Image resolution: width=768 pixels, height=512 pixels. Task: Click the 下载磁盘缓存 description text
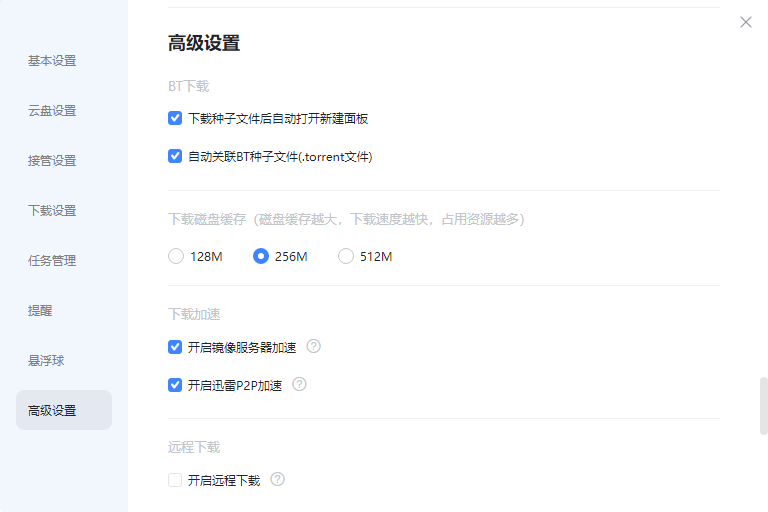[346, 219]
